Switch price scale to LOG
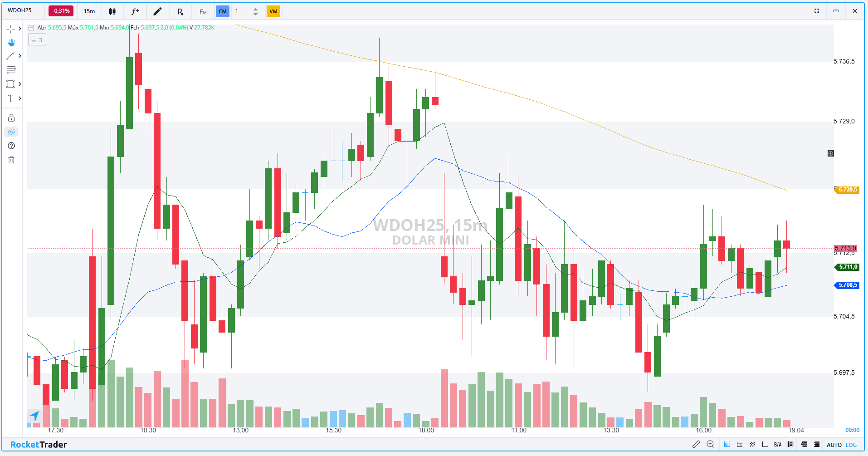The image size is (868, 456). coord(851,445)
